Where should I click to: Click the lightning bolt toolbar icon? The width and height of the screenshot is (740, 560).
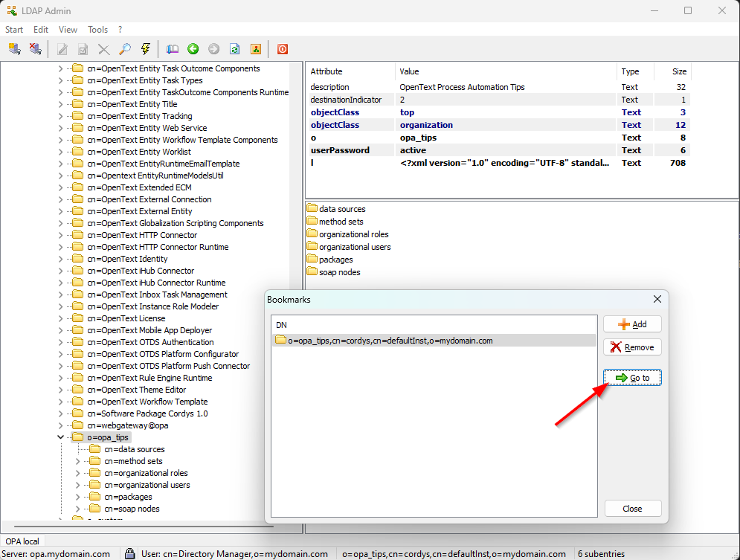point(146,49)
